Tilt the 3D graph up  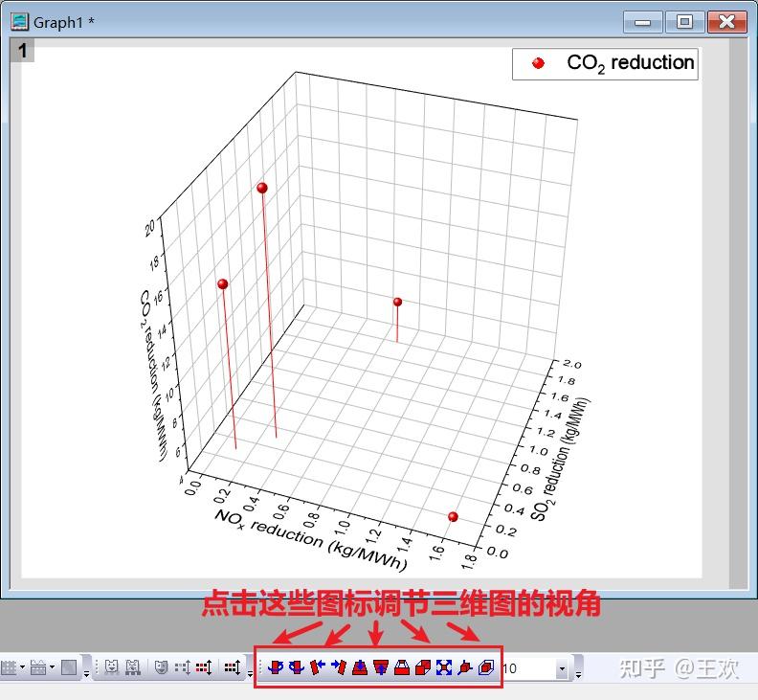381,667
